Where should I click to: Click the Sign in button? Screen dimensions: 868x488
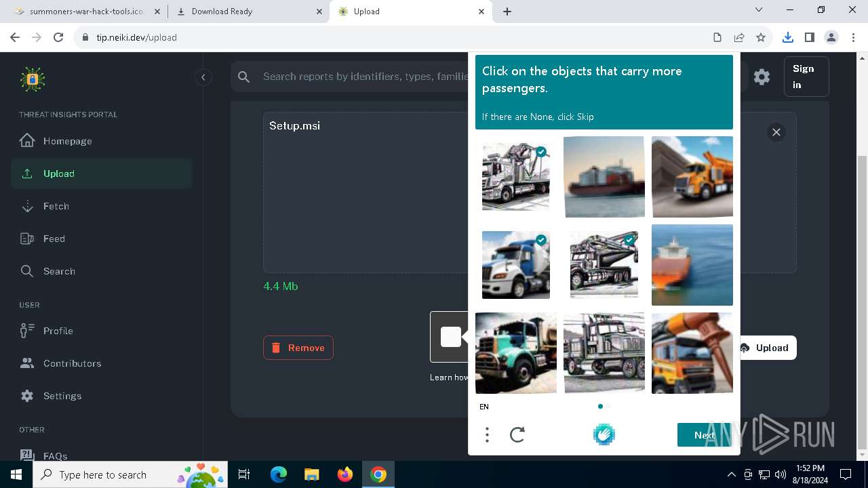tap(806, 77)
